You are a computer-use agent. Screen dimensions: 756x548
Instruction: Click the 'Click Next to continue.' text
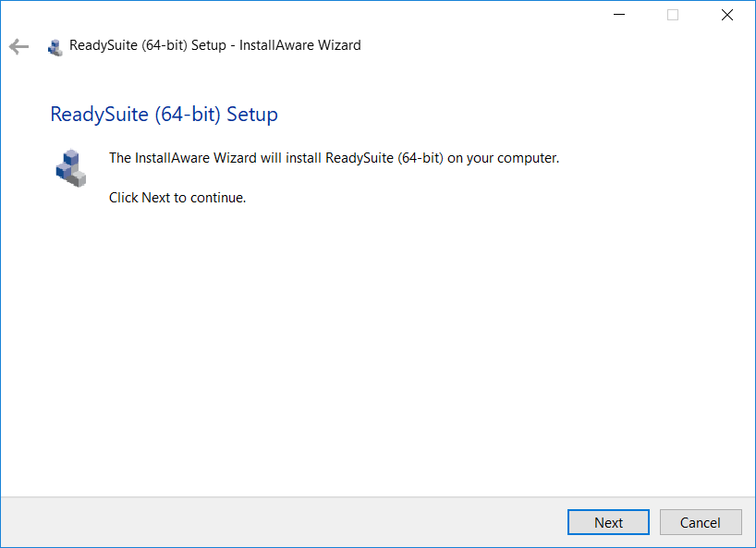coord(177,198)
